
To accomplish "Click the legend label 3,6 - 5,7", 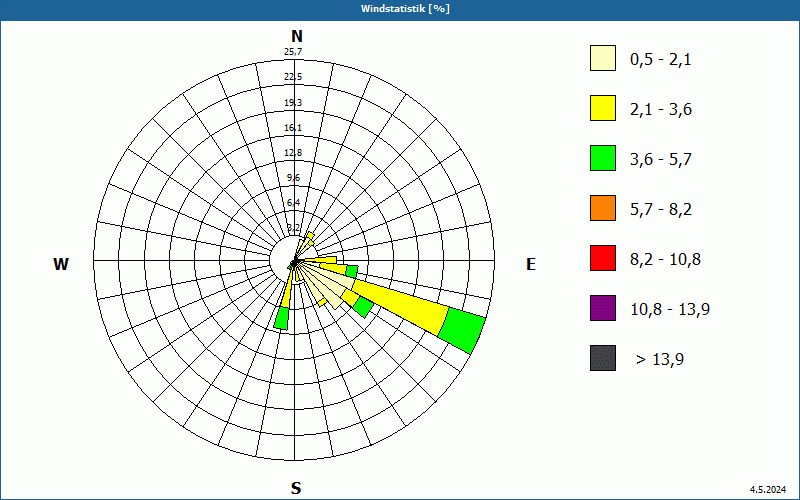I will click(x=661, y=160).
